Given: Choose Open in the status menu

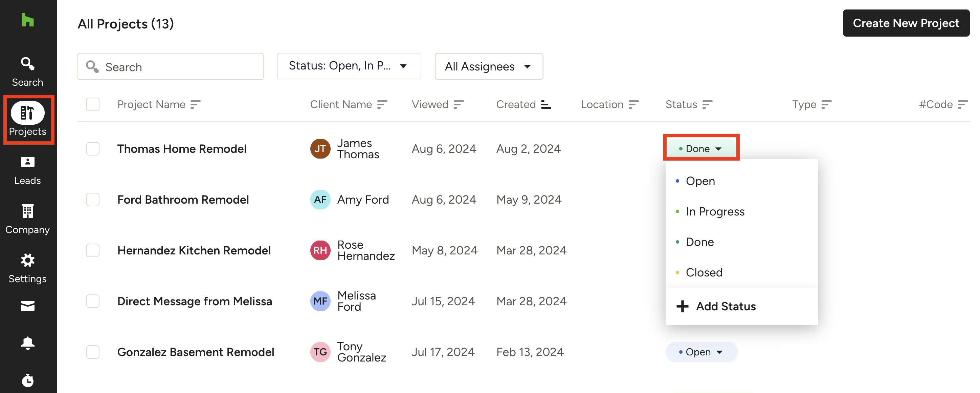Looking at the screenshot, I should pyautogui.click(x=741, y=181).
